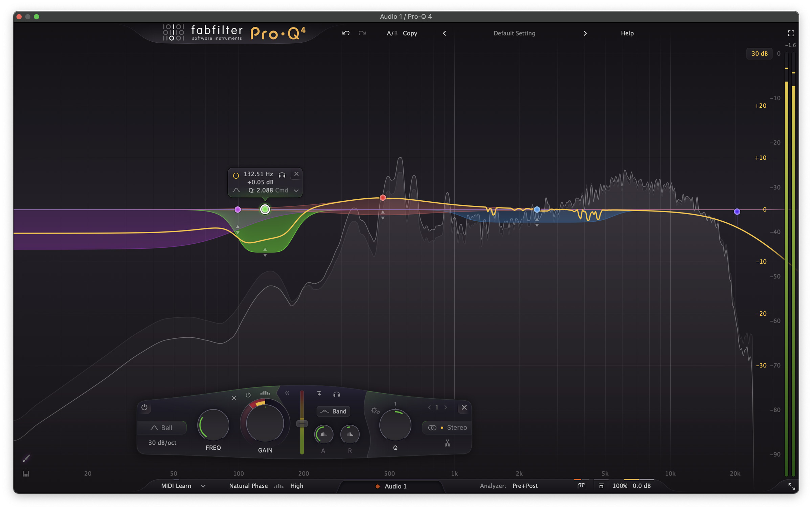812x509 pixels.
Task: Click the 100% output scale value
Action: 620,486
